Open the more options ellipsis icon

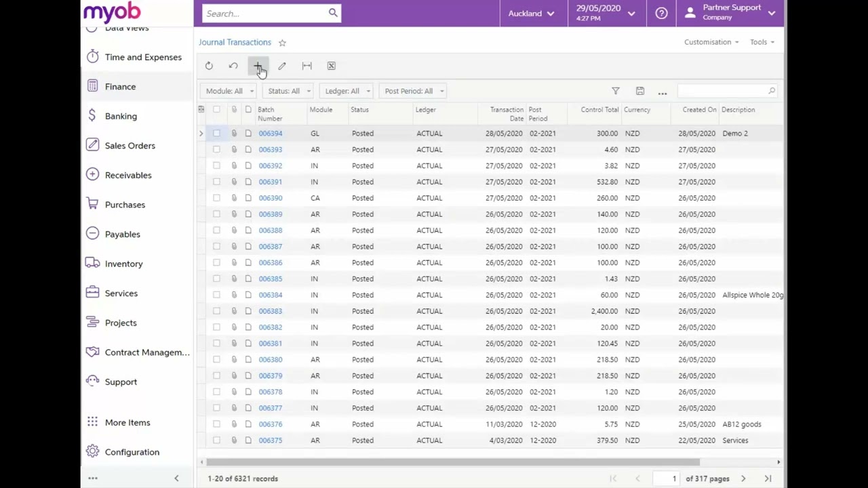pos(663,91)
